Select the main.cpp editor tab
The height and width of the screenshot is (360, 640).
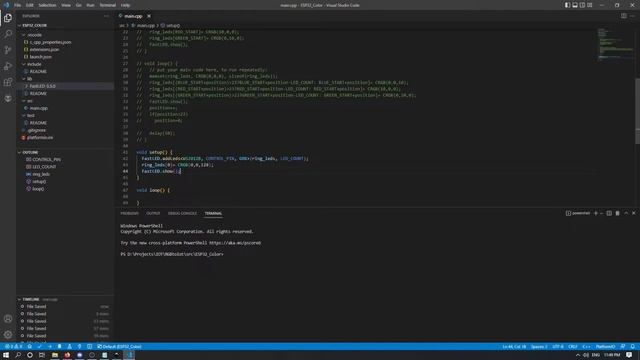[x=133, y=16]
